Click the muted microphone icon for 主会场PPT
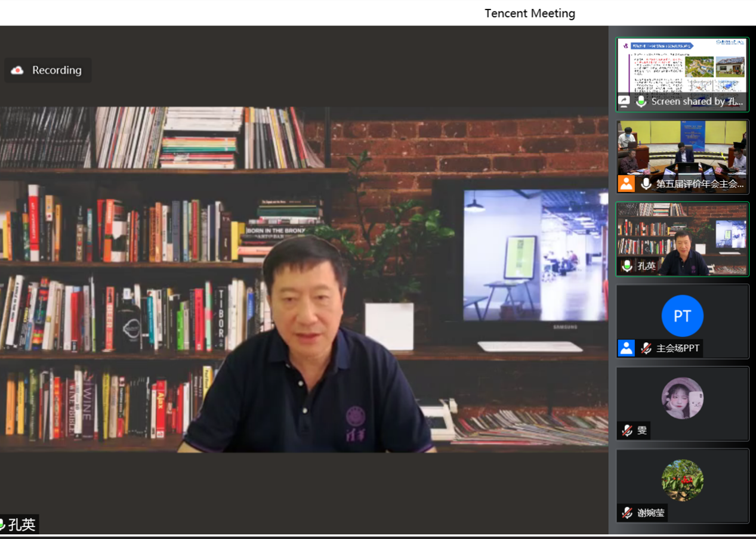The height and width of the screenshot is (539, 756). click(x=646, y=348)
